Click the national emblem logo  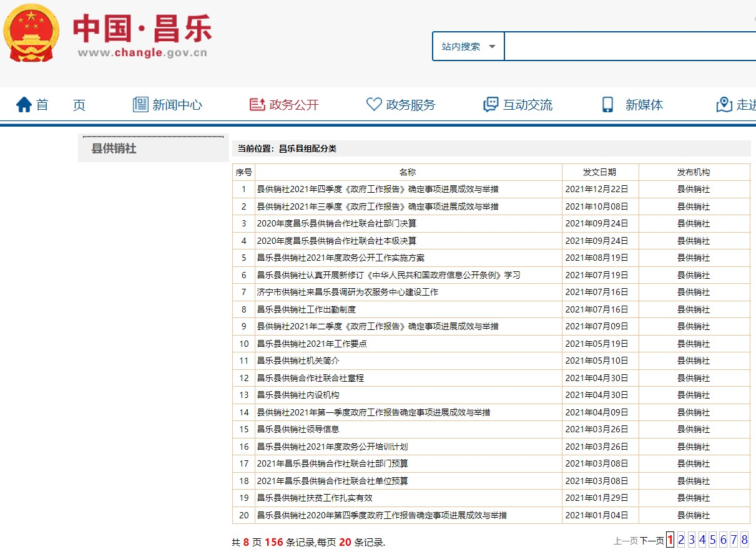pyautogui.click(x=31, y=32)
